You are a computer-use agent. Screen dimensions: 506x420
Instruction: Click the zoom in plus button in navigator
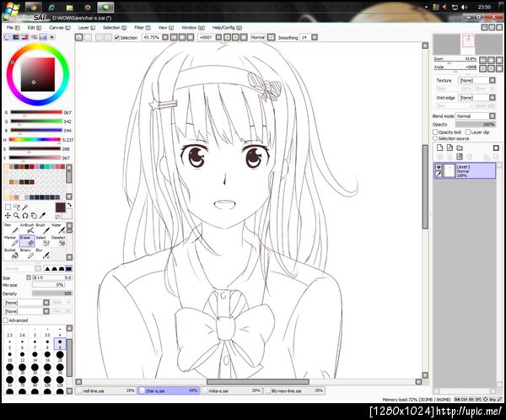point(491,60)
